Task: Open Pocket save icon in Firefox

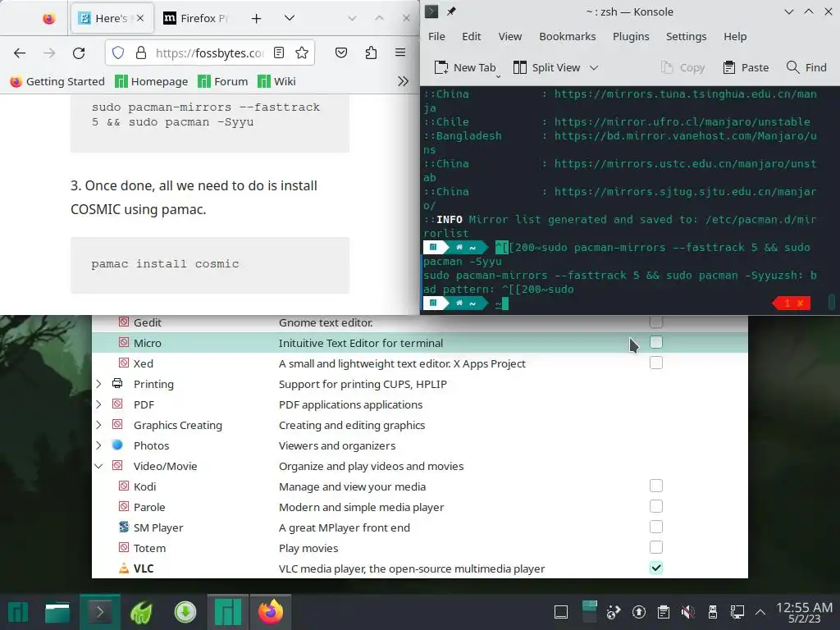Action: click(x=341, y=52)
